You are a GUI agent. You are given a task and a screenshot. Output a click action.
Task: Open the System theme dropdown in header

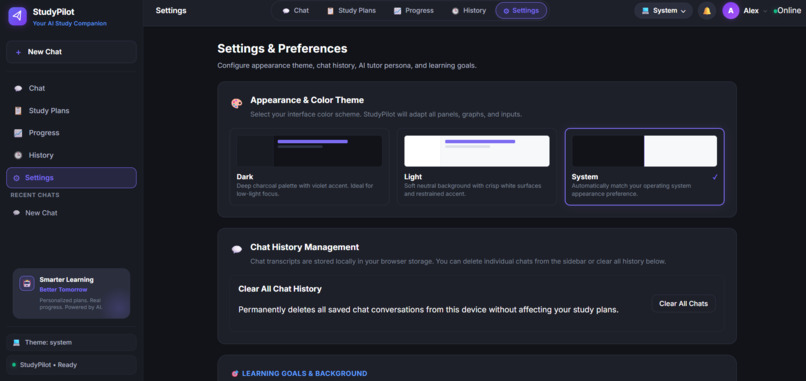[x=664, y=11]
